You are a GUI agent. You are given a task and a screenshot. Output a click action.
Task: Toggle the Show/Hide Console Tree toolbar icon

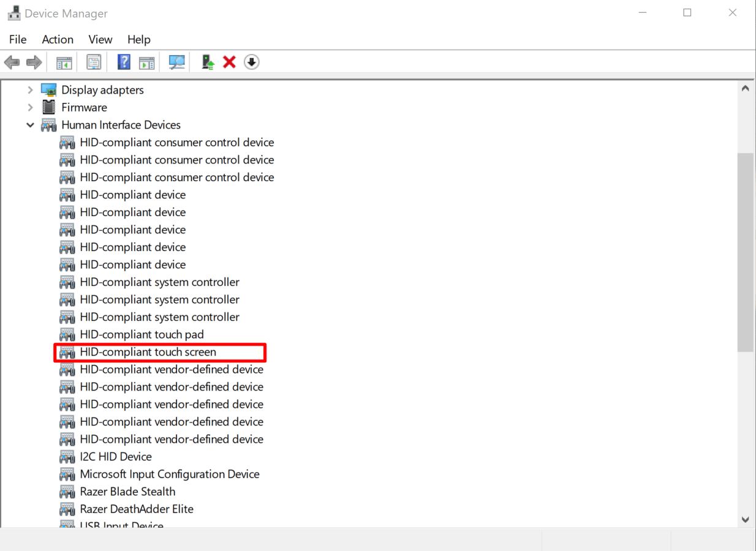point(64,62)
